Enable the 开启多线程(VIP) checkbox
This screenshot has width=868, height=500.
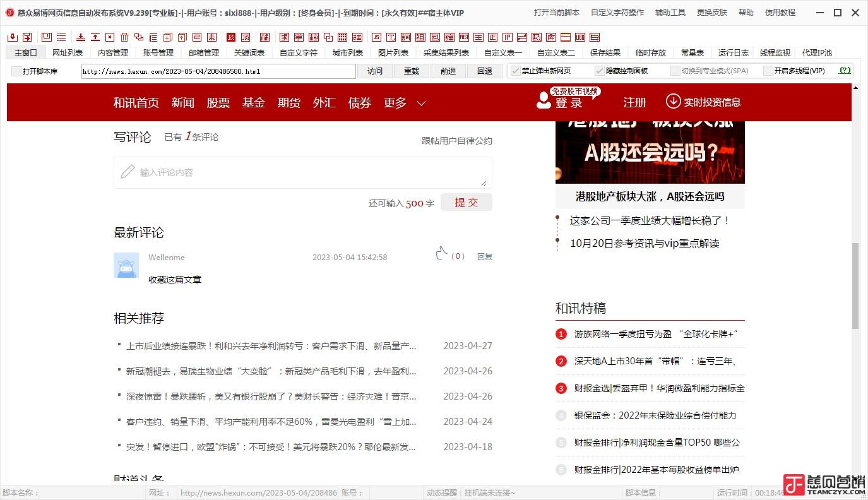click(768, 71)
